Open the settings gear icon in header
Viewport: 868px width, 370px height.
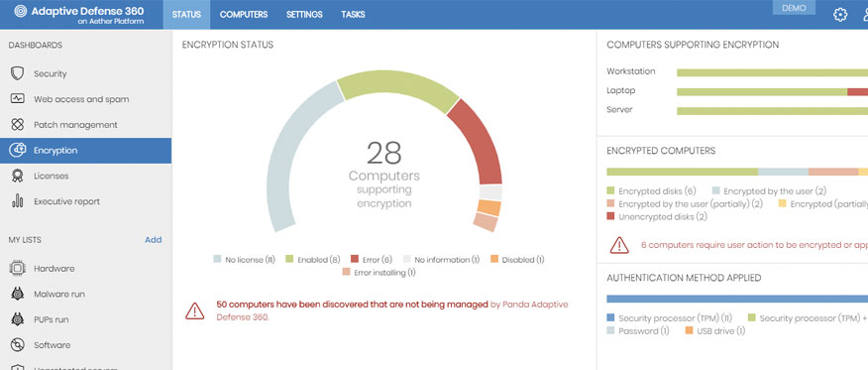click(840, 15)
